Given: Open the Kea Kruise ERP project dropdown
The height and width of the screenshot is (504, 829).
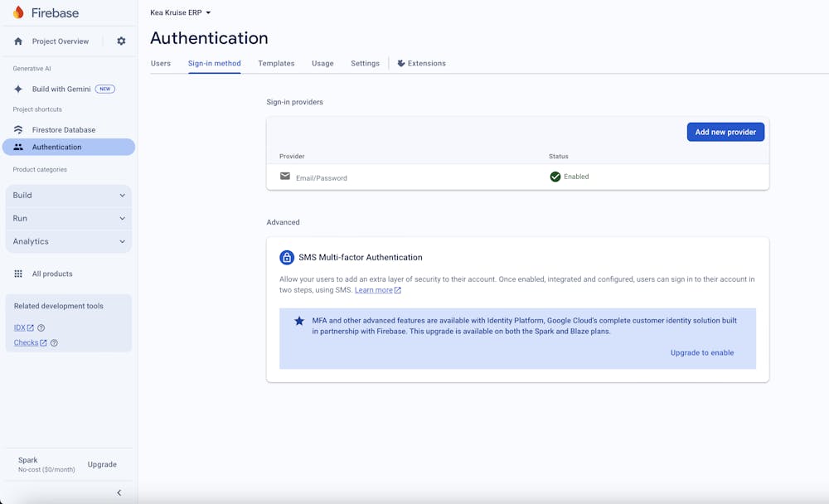Looking at the screenshot, I should click(x=181, y=12).
